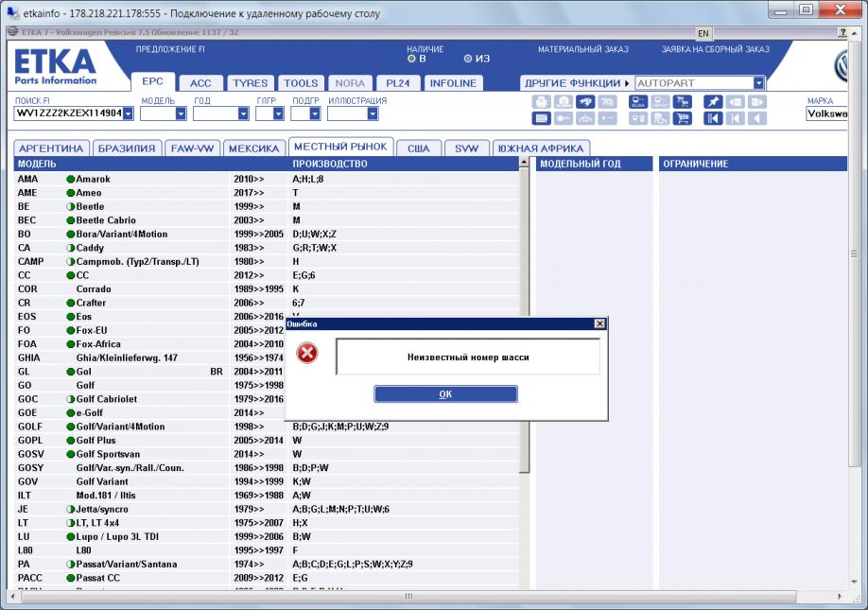Switch to the ACC tab

200,83
